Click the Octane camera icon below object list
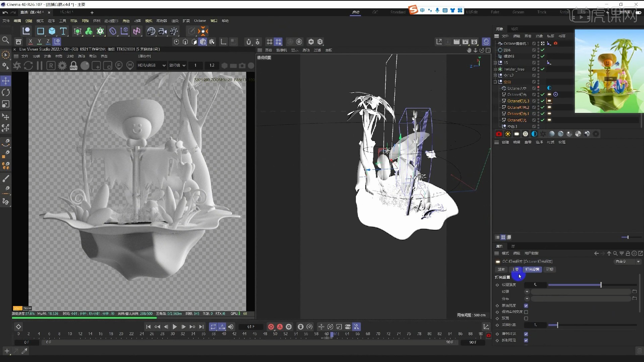The width and height of the screenshot is (644, 362). pos(499,134)
